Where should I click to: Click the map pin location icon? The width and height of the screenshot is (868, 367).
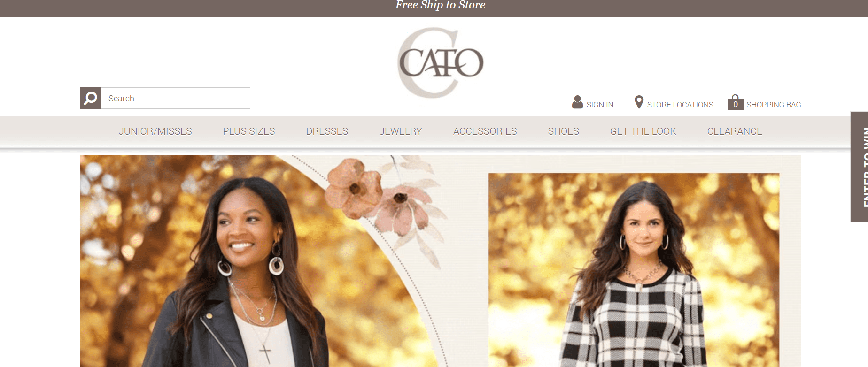(639, 102)
